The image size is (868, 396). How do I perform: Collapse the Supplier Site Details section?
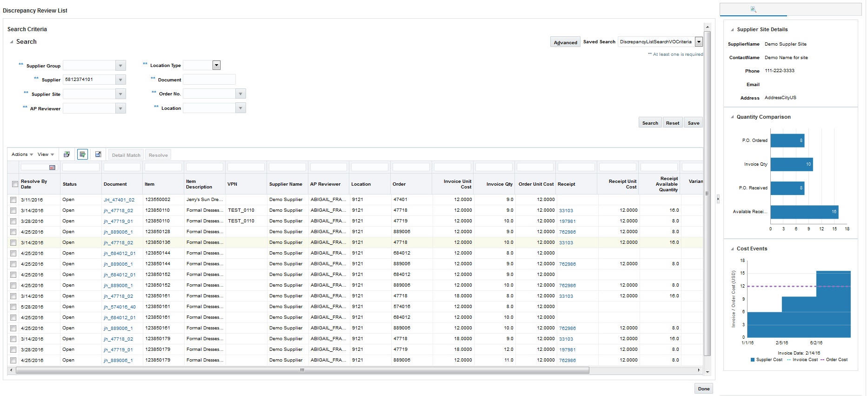(732, 30)
